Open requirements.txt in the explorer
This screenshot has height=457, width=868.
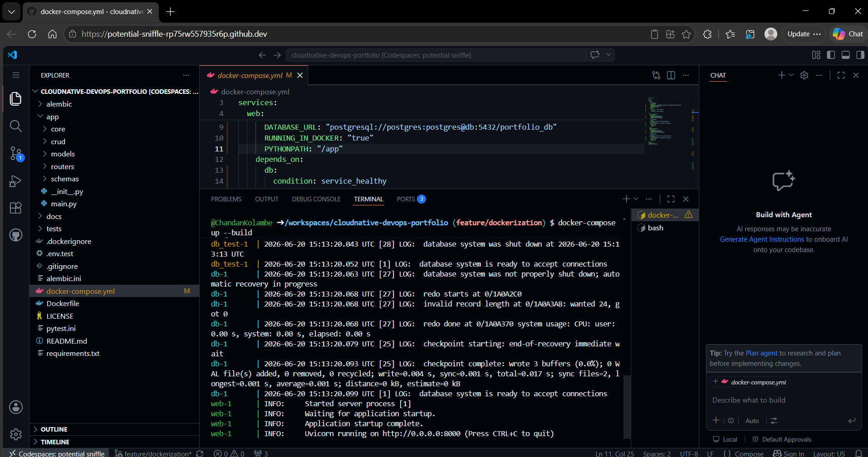[x=114, y=354]
